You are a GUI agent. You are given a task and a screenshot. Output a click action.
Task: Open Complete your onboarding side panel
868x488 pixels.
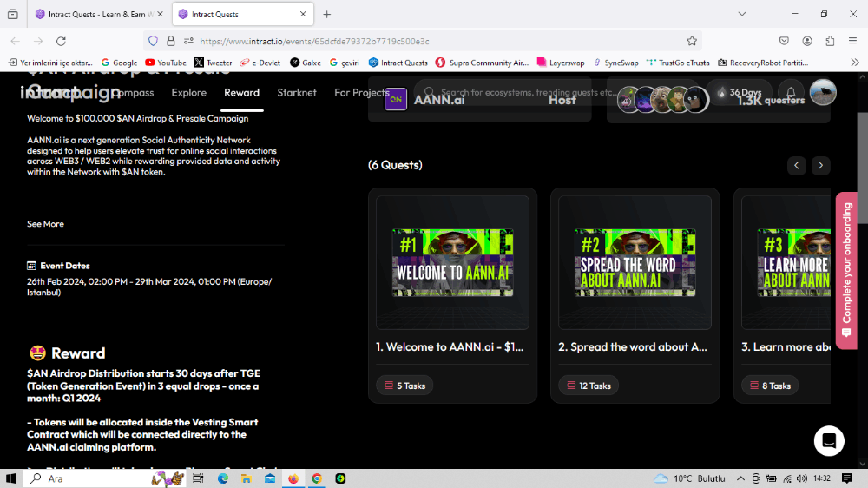(846, 270)
